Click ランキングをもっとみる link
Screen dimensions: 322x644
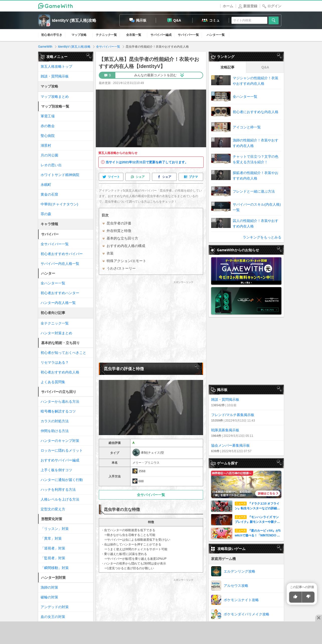tap(262, 237)
